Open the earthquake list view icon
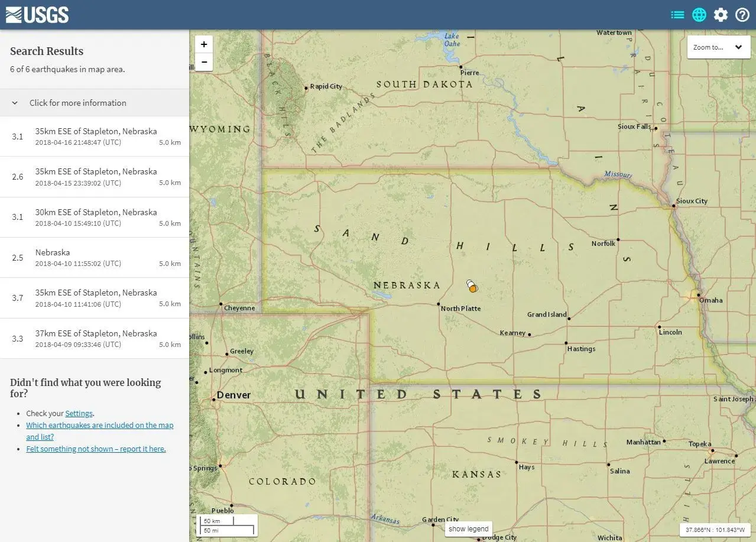The width and height of the screenshot is (756, 542). point(677,14)
